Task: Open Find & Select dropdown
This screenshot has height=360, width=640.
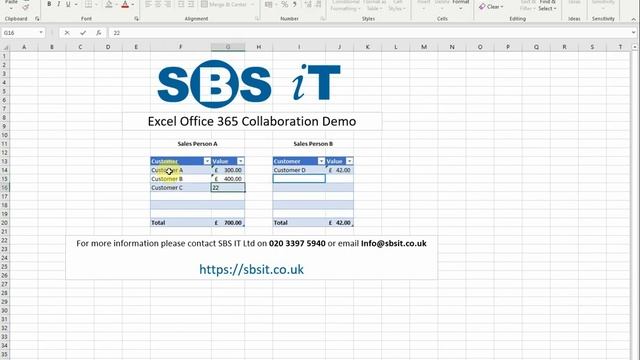Action: 548,5
